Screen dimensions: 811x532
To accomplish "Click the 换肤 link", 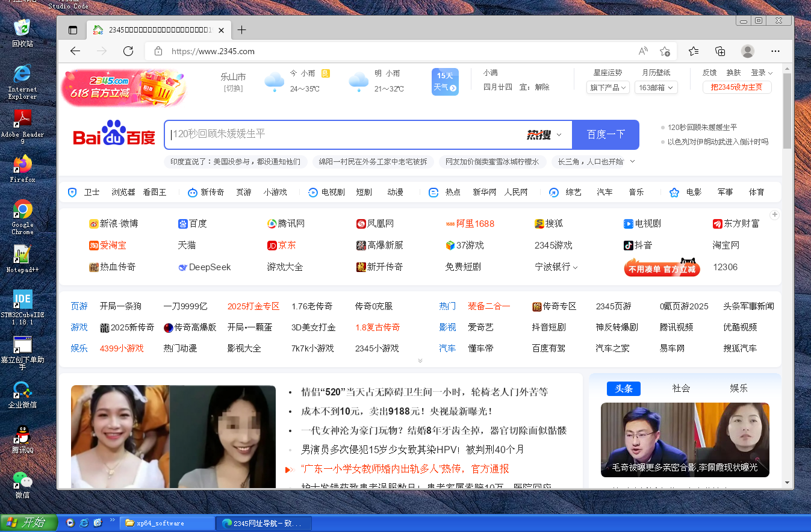I will coord(733,73).
